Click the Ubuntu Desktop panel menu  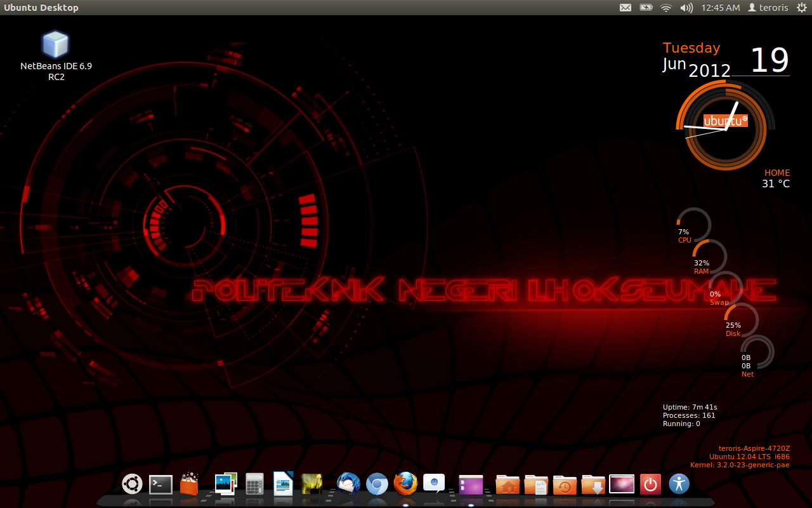tap(41, 7)
